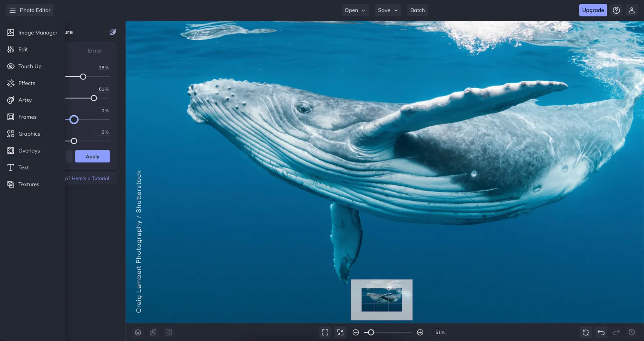Open the Effects section in sidebar
This screenshot has width=644, height=341.
pos(26,83)
